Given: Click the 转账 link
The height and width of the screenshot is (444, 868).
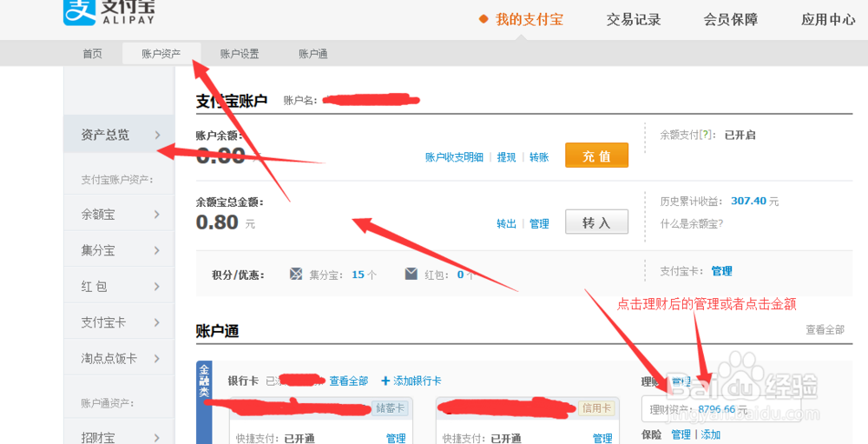Looking at the screenshot, I should [539, 157].
